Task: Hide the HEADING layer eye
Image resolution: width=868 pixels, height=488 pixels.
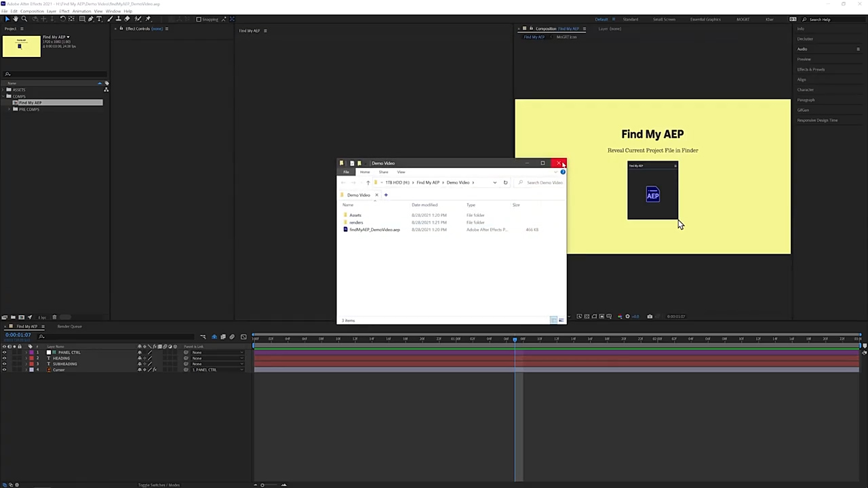Action: click(4, 359)
